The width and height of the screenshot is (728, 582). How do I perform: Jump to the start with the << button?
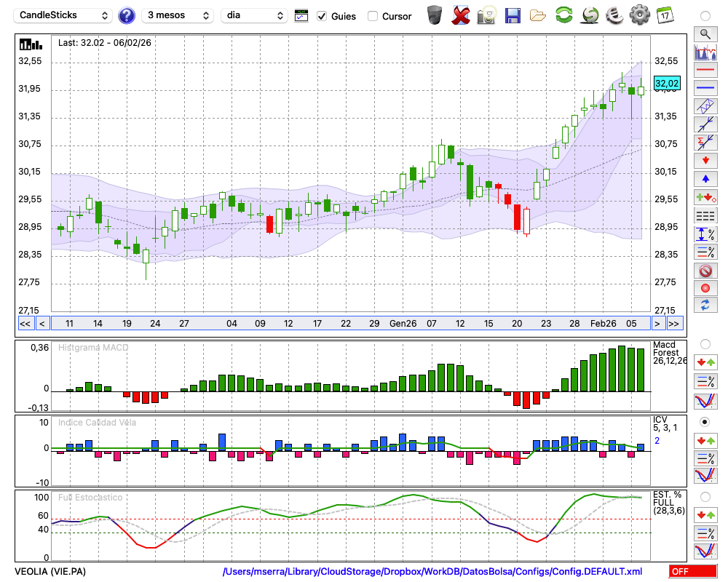[25, 324]
